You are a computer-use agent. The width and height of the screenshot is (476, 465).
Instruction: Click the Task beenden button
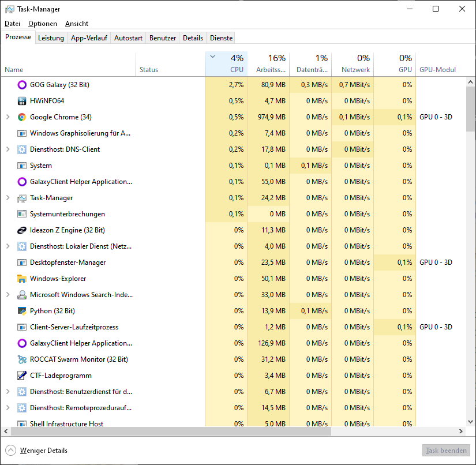(x=446, y=451)
